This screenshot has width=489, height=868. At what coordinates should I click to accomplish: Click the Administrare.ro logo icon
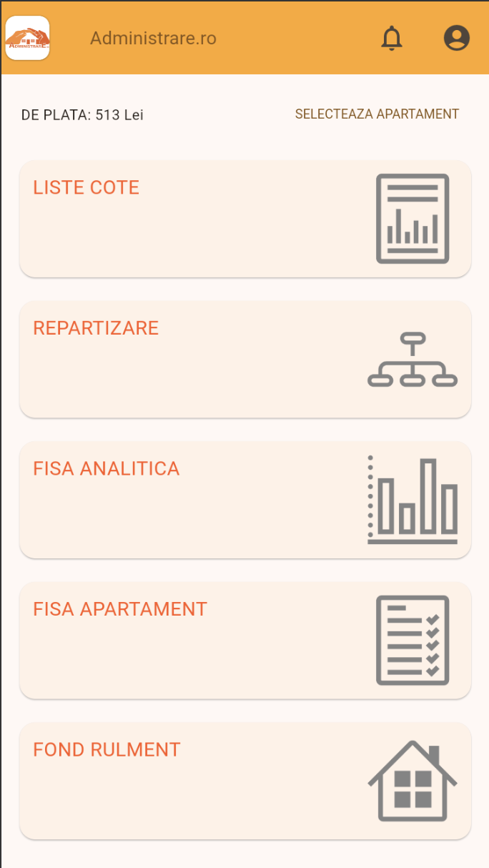tap(27, 38)
